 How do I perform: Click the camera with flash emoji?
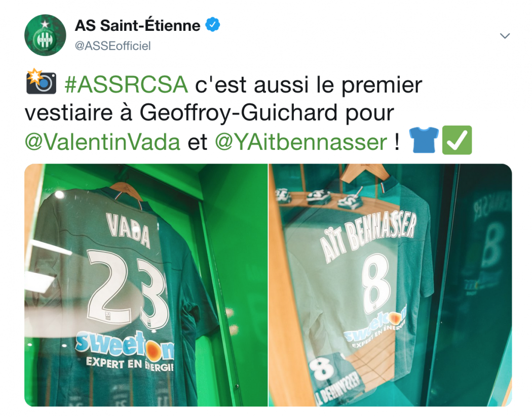pos(41,81)
